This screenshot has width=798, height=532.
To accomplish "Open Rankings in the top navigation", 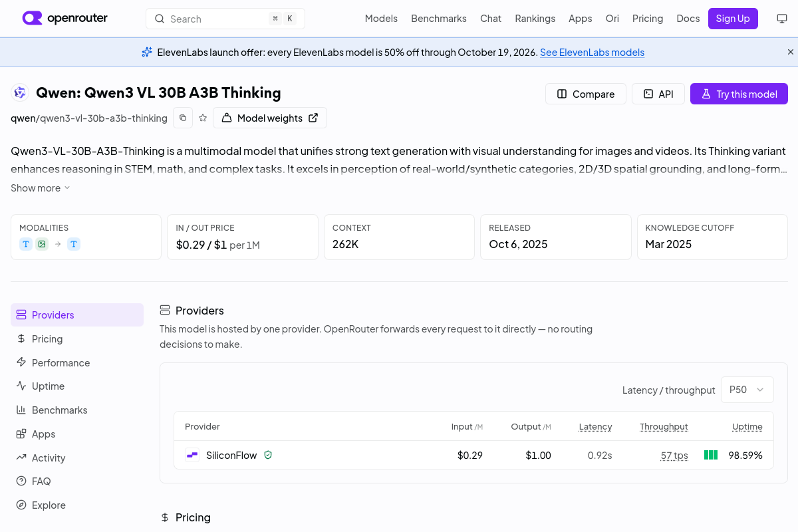I will click(535, 19).
